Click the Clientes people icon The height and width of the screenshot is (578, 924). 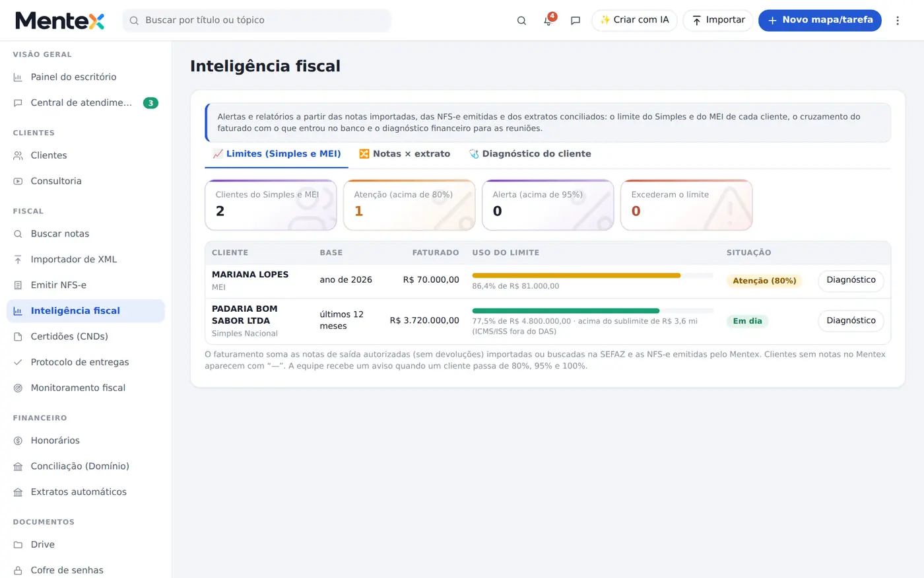click(x=18, y=156)
